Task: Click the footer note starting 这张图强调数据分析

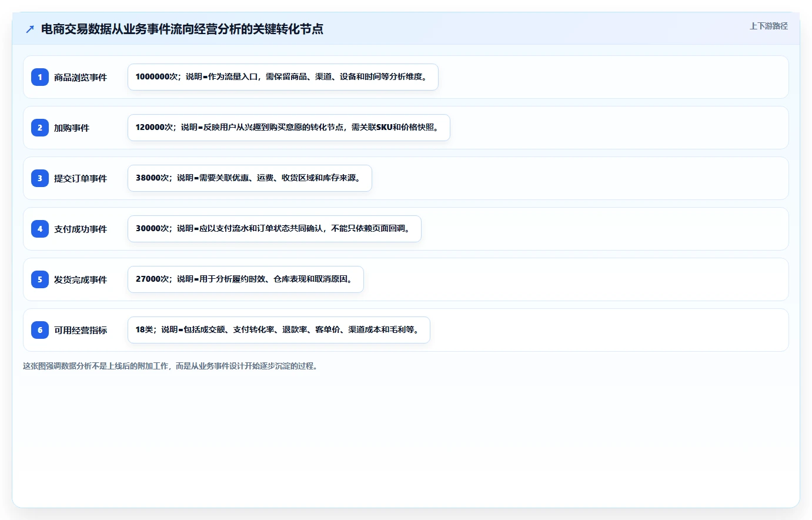Action: (172, 366)
